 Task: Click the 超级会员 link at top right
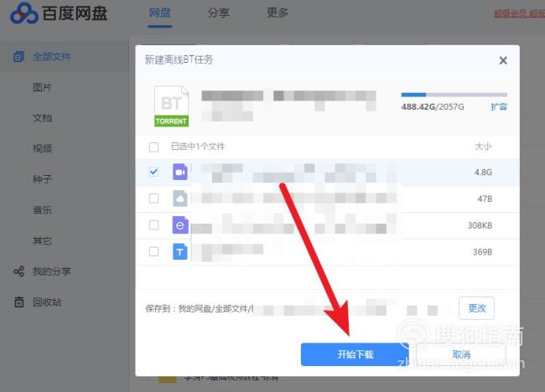[519, 13]
